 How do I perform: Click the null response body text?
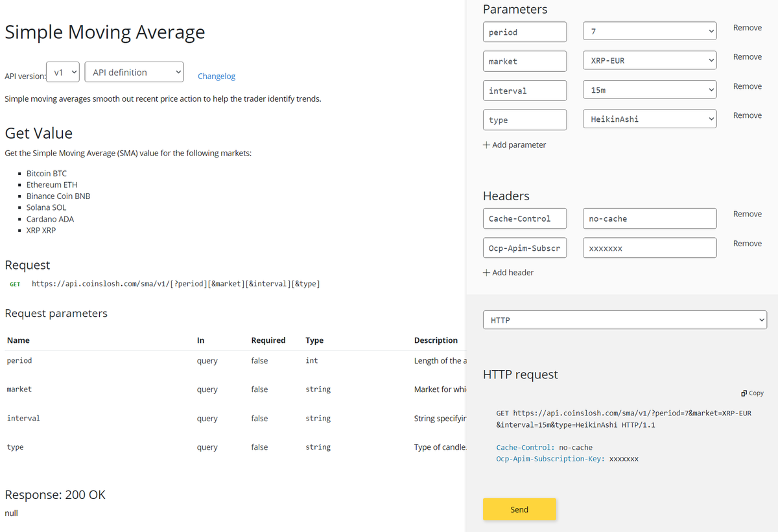pyautogui.click(x=12, y=513)
